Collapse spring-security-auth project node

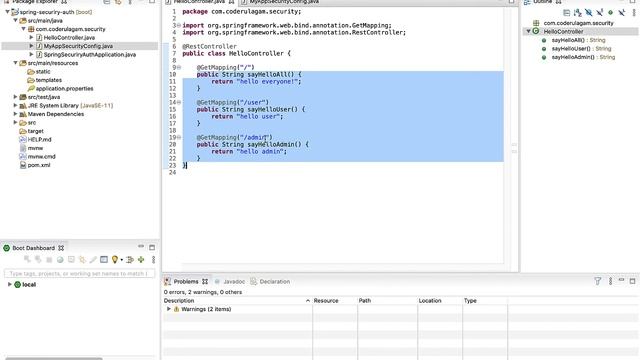[7, 12]
